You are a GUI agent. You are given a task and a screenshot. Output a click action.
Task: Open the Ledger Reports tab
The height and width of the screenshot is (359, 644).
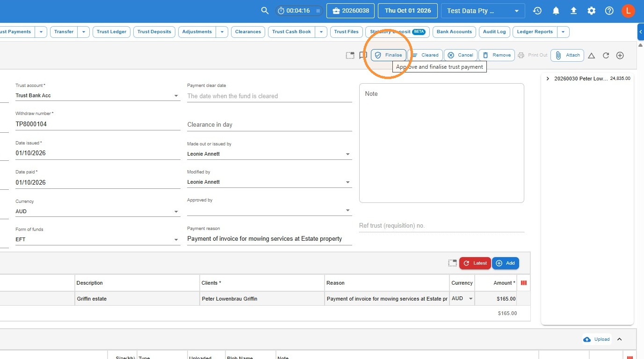[x=535, y=32]
